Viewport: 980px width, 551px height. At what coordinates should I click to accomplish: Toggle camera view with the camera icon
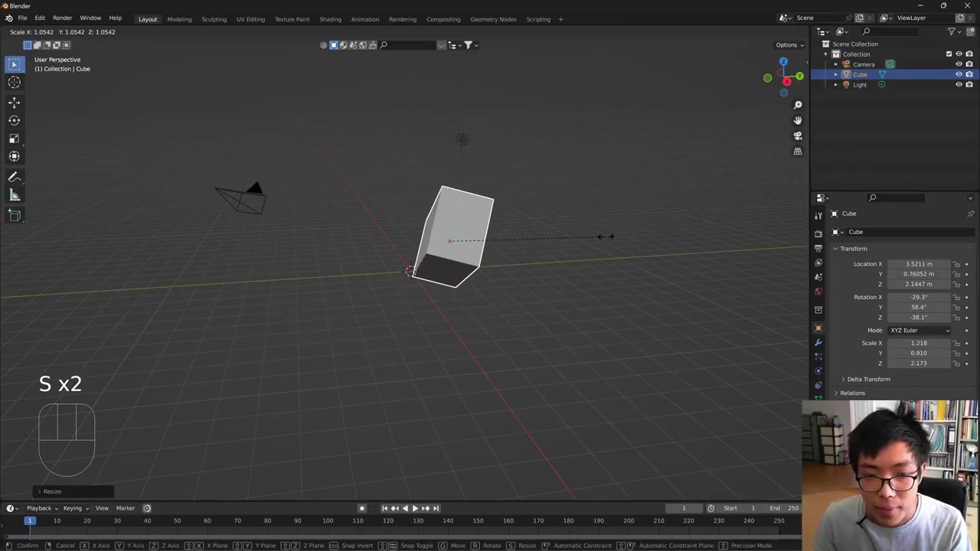tap(797, 135)
